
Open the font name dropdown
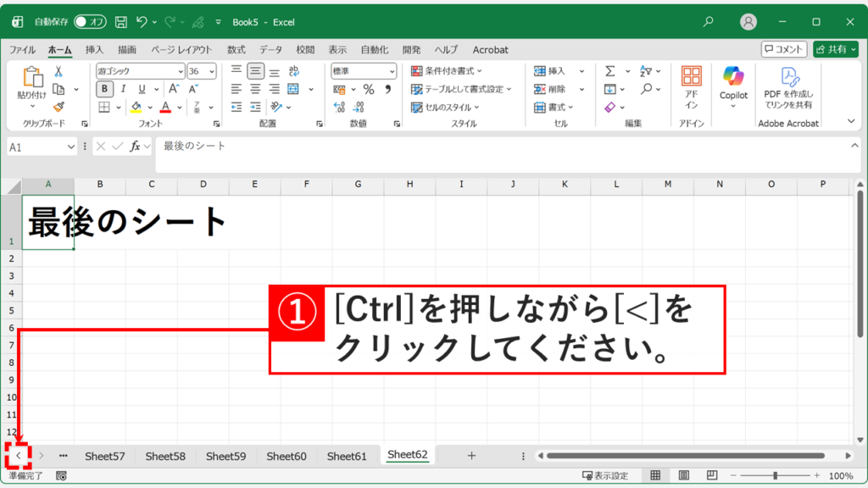(x=181, y=71)
